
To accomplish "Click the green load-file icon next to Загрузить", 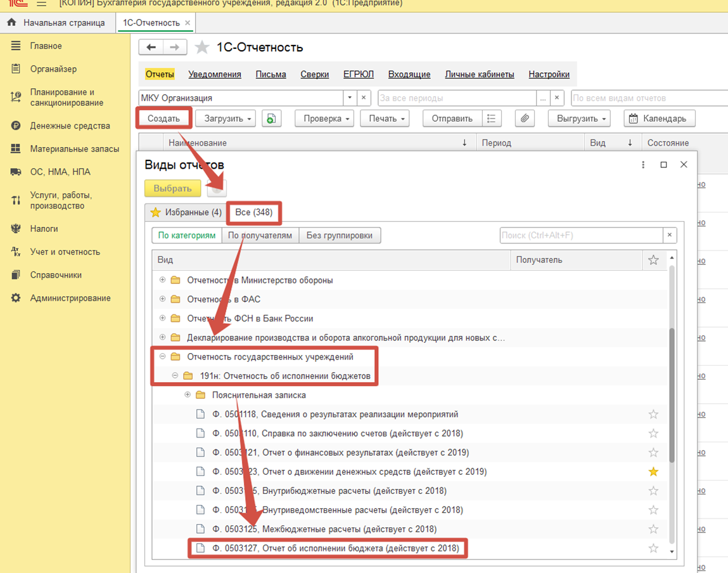I will 271,119.
